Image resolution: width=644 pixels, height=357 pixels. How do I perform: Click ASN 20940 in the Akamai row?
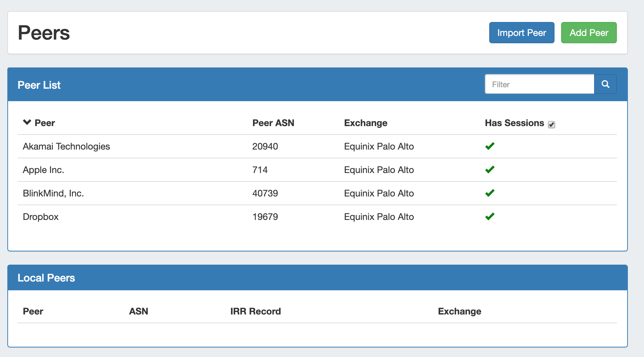[x=265, y=147]
